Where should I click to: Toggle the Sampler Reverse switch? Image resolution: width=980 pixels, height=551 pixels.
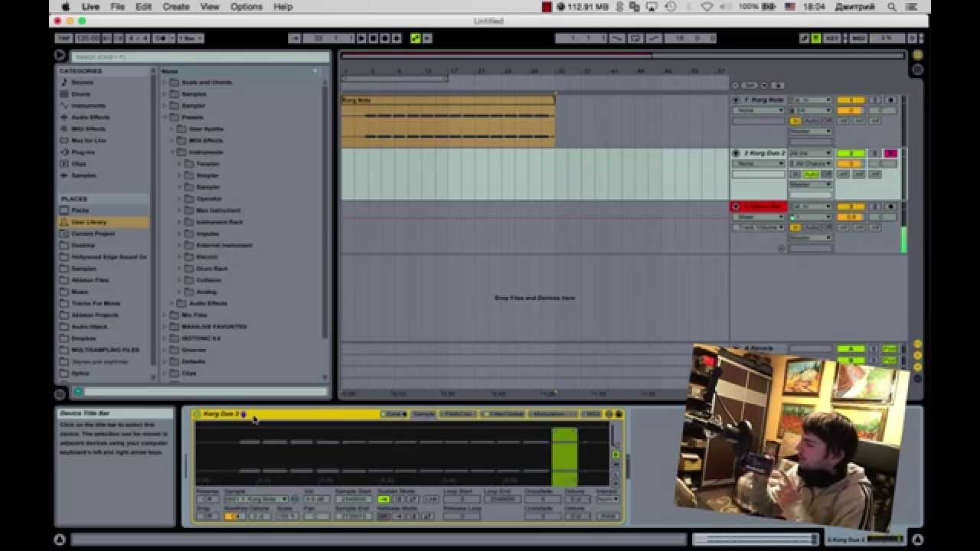click(x=207, y=499)
